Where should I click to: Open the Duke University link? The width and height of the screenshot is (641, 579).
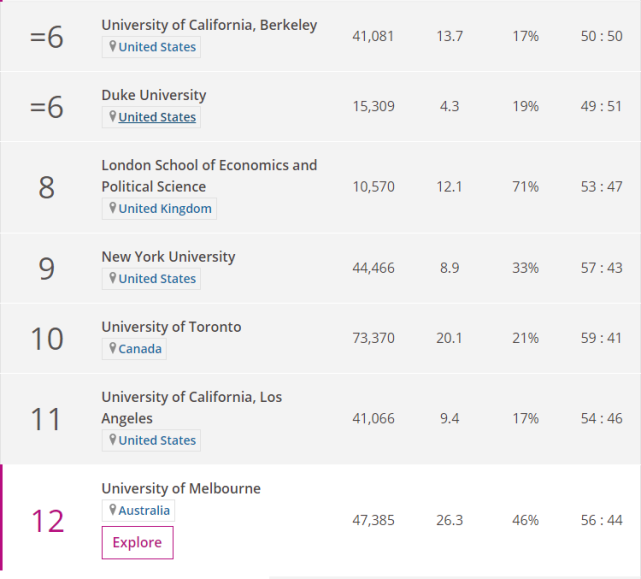154,95
